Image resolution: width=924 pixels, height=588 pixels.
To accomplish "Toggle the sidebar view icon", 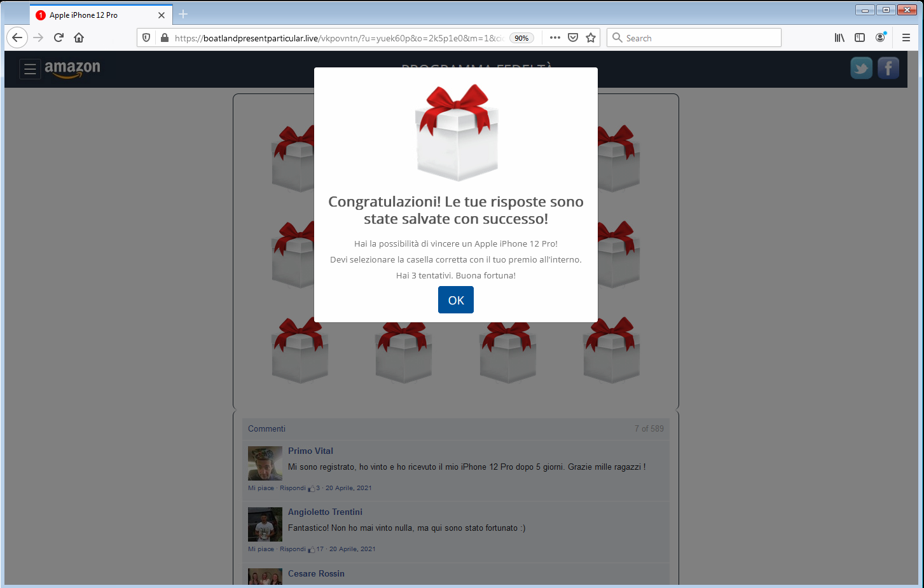I will tap(860, 38).
